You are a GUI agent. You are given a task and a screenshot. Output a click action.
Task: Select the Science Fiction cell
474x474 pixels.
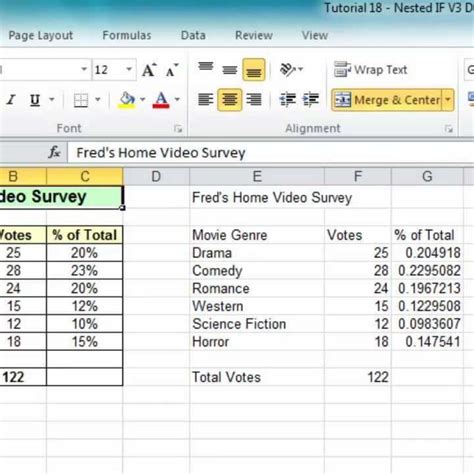point(257,324)
